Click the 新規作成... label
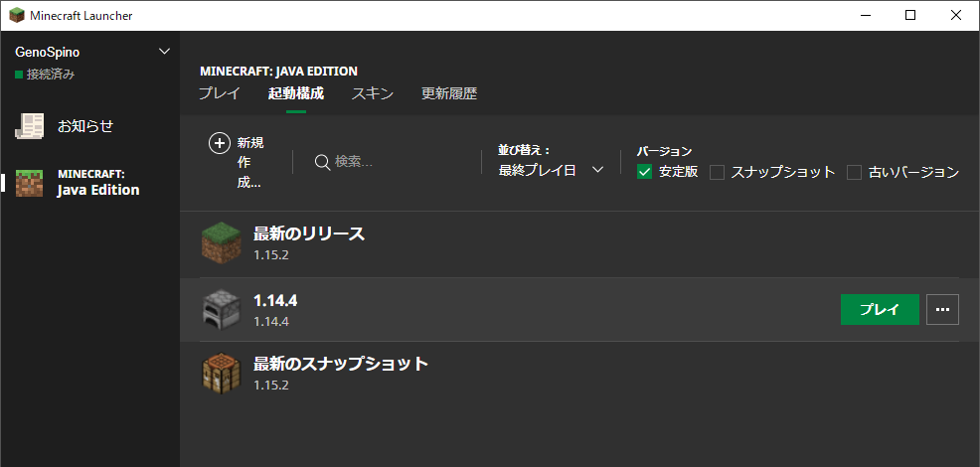 [x=250, y=163]
